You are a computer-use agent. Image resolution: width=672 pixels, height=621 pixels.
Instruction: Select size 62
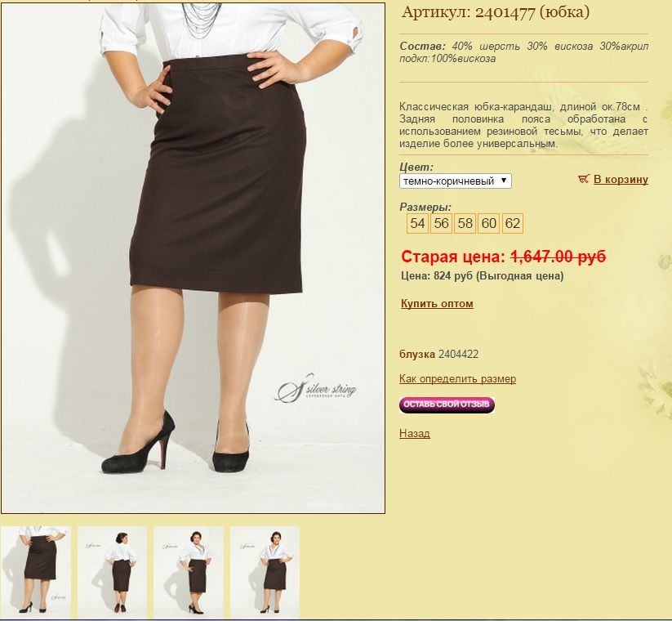tap(513, 223)
